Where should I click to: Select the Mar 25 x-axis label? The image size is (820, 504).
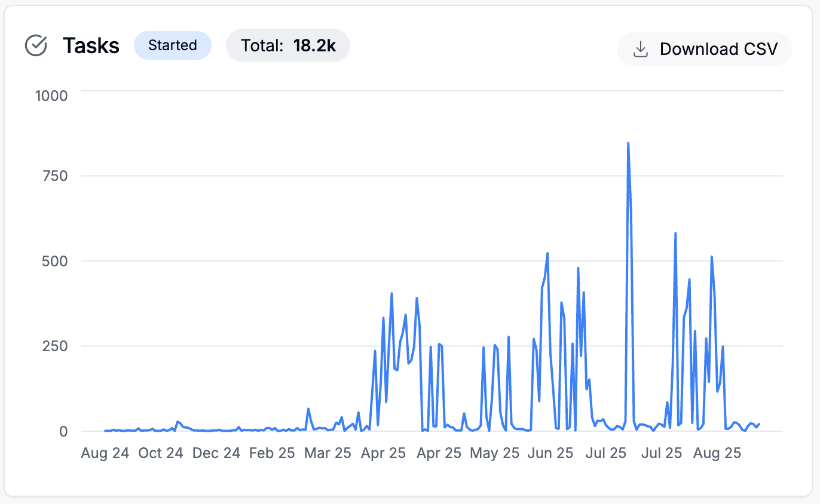pyautogui.click(x=328, y=453)
